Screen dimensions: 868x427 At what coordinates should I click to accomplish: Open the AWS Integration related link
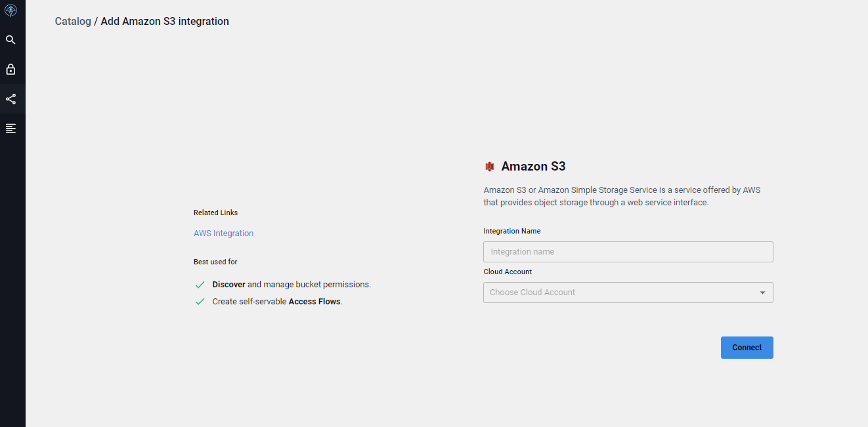point(223,234)
